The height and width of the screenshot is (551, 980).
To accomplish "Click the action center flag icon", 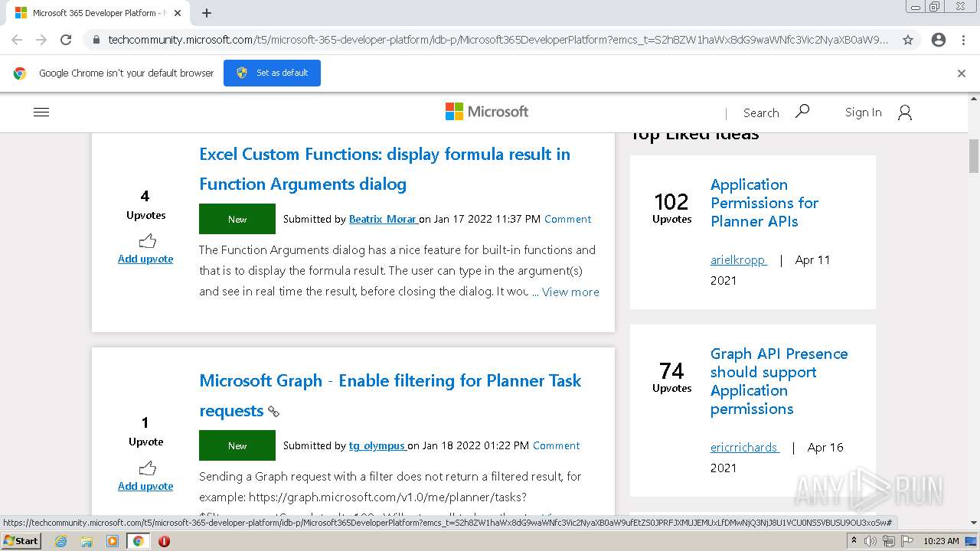I will [x=907, y=541].
